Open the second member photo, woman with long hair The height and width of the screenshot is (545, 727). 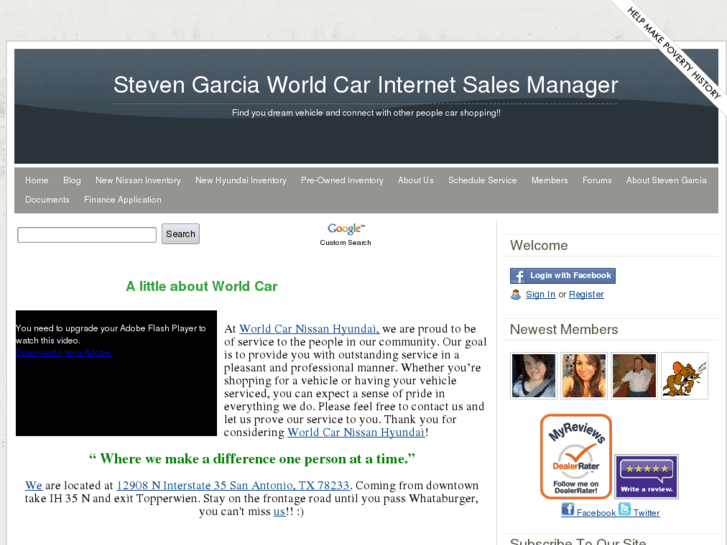pyautogui.click(x=584, y=376)
